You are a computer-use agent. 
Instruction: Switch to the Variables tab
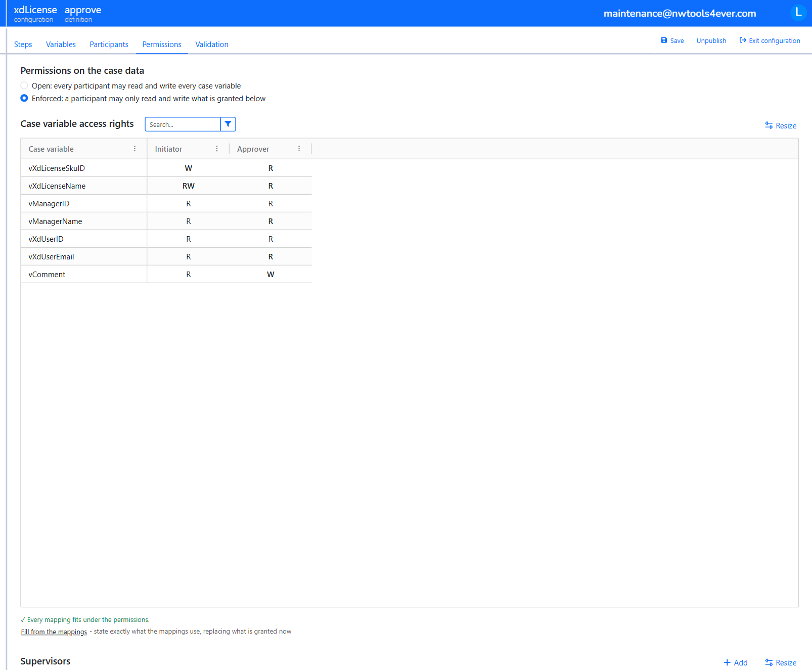pyautogui.click(x=61, y=44)
